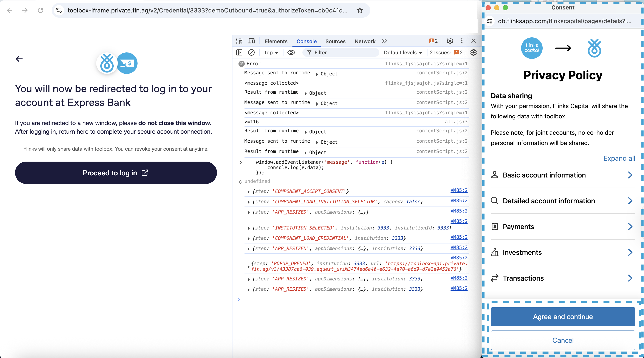644x358 pixels.
Task: Open DevTools settings gear icon
Action: [449, 41]
